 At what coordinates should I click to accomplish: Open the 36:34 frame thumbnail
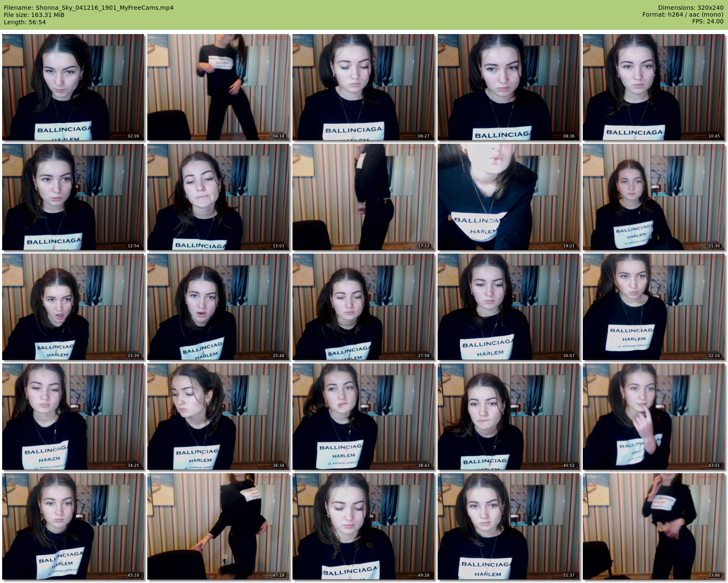[218, 417]
